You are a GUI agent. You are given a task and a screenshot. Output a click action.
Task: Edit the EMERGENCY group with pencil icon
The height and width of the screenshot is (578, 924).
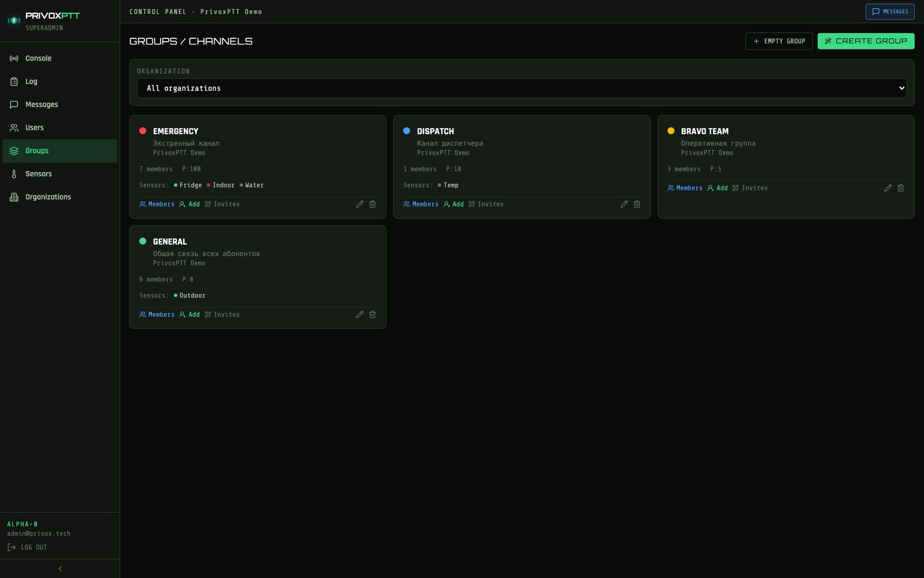(x=360, y=204)
